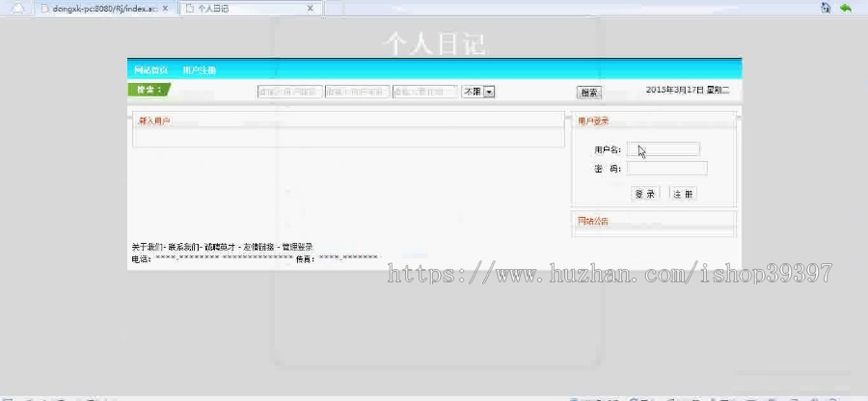The image size is (868, 401).
Task: Open 用户注册 in the navigation bar
Action: point(200,70)
